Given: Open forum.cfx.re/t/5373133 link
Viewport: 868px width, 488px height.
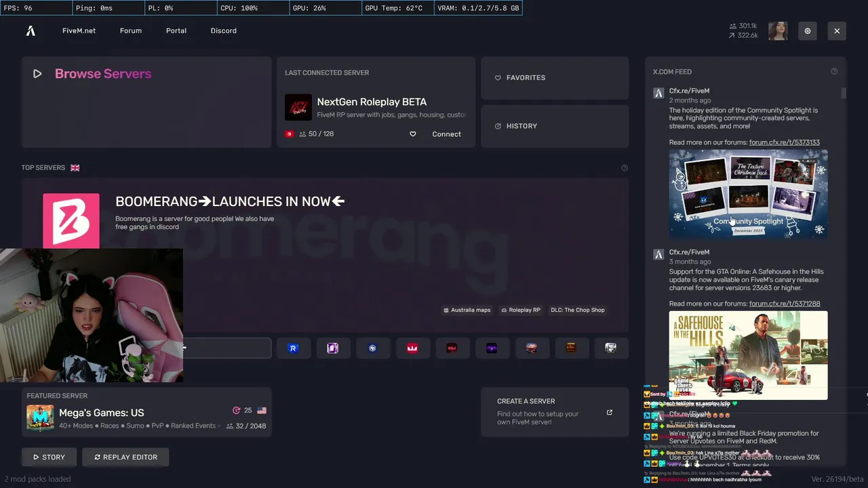Looking at the screenshot, I should click(x=784, y=142).
